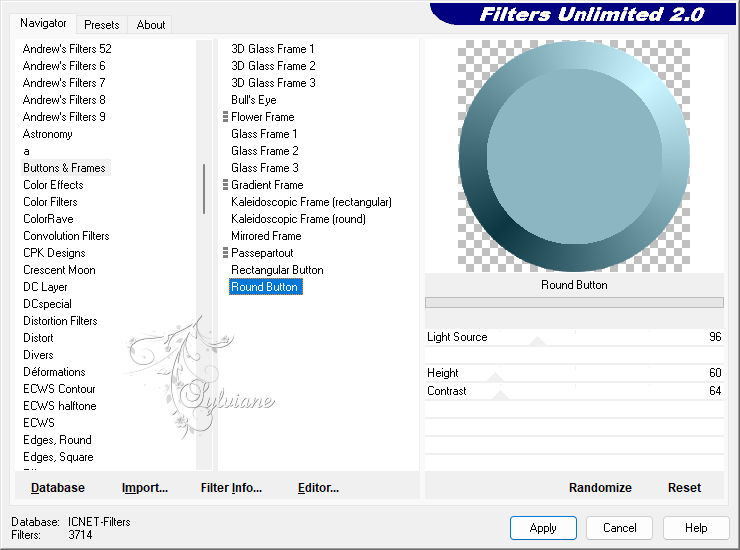740x550 pixels.
Task: Select the Convolution Filters category
Action: click(x=66, y=236)
